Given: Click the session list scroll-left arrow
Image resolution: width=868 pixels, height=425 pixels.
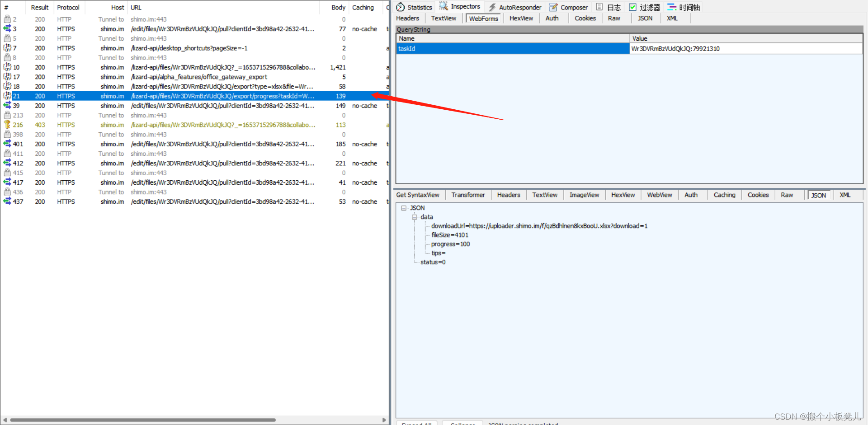Looking at the screenshot, I should coord(5,420).
